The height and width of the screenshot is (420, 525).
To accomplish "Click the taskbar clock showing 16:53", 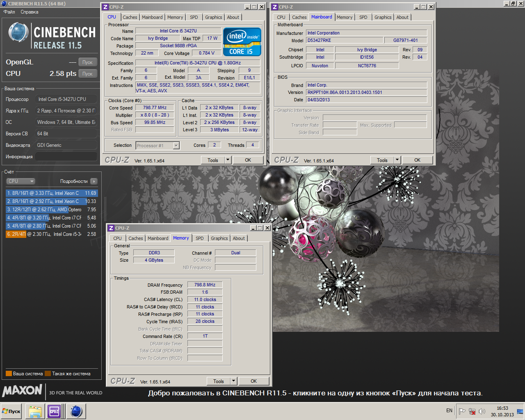I will click(x=502, y=411).
